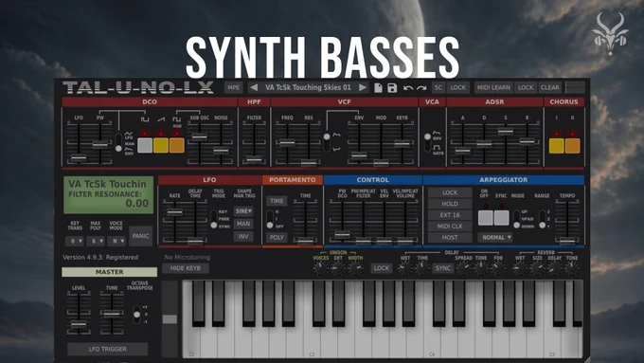Click the portamento TIME button

277,201
